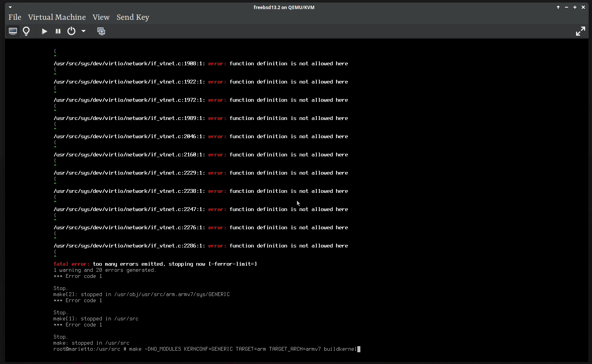Minimize the freebsd13.2 VM window
Screen dimensions: 592x364
pos(567,7)
